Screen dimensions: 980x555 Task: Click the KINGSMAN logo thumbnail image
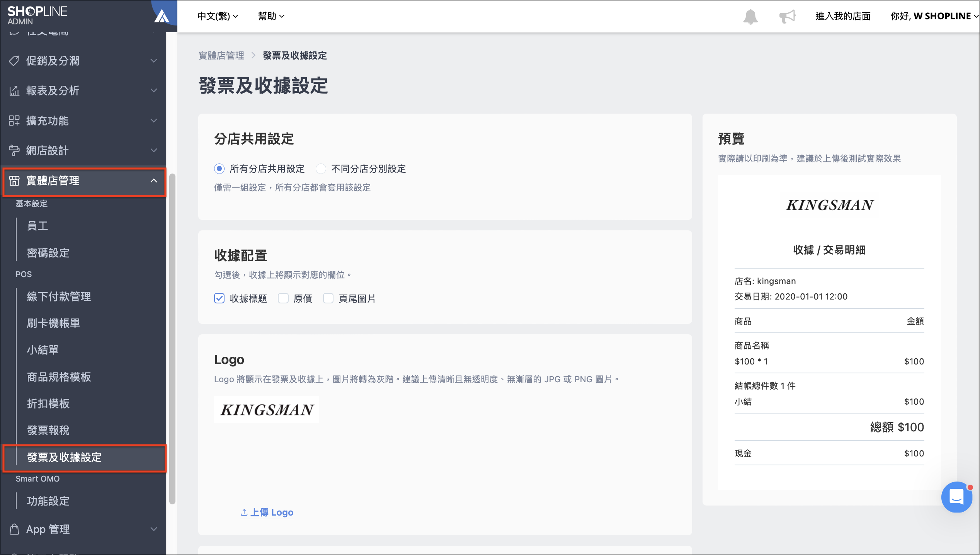[267, 410]
